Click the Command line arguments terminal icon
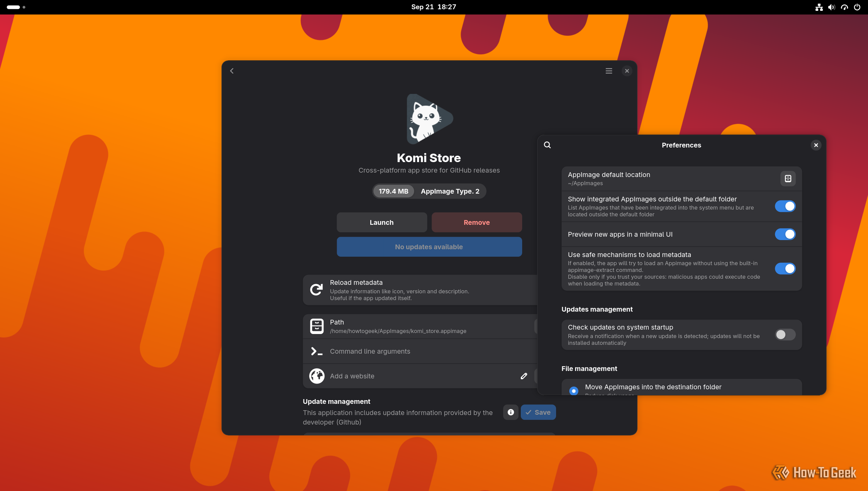The height and width of the screenshot is (491, 868). tap(317, 351)
